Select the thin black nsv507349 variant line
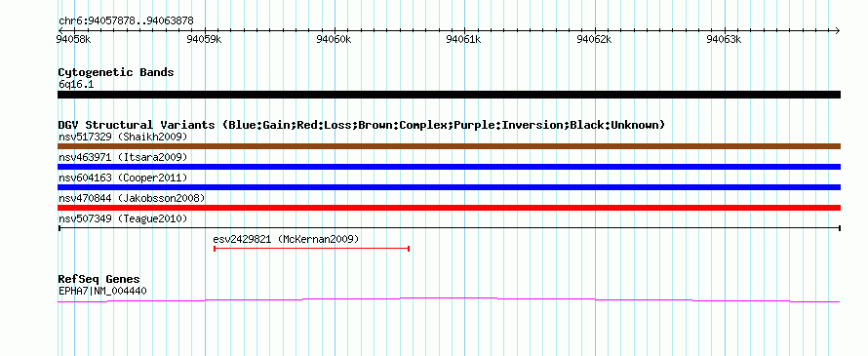Viewport: 868px width, 356px height. pyautogui.click(x=449, y=228)
